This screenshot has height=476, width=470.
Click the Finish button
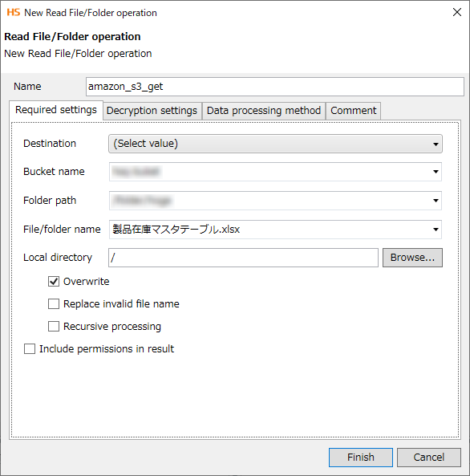[361, 458]
